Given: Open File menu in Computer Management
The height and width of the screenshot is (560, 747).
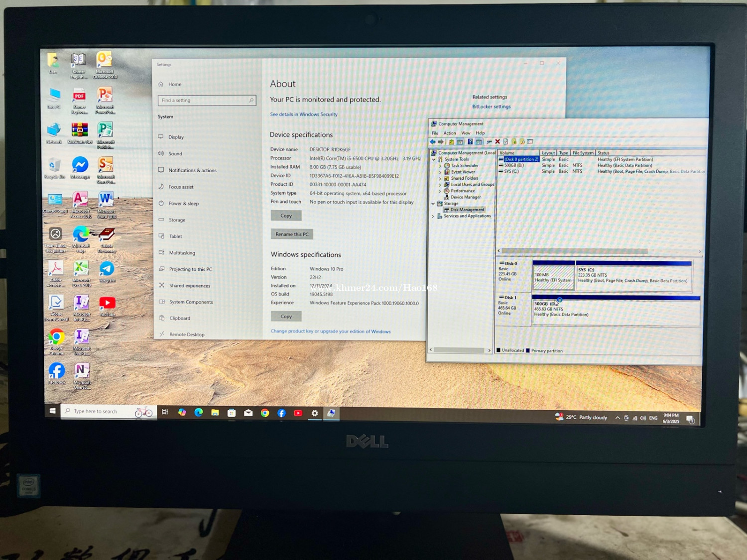Looking at the screenshot, I should tap(435, 133).
